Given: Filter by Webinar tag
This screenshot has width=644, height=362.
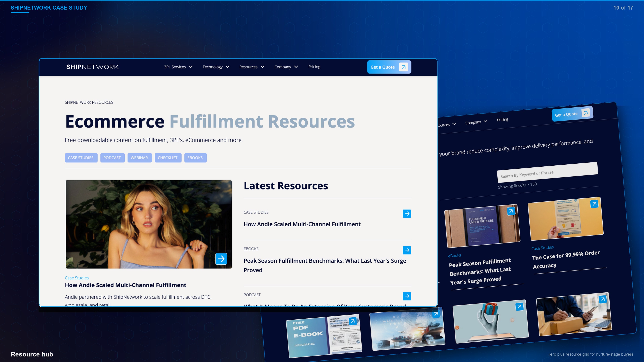Looking at the screenshot, I should click(140, 158).
